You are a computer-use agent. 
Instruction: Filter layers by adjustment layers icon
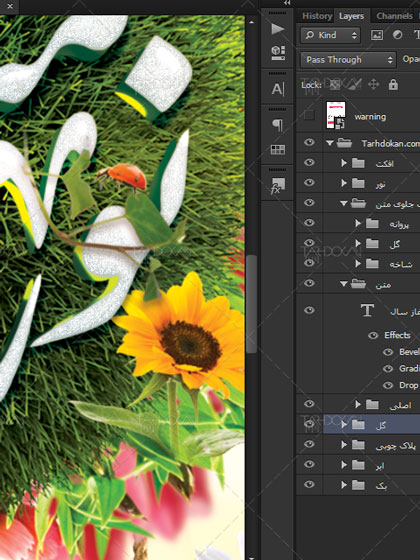point(397,35)
